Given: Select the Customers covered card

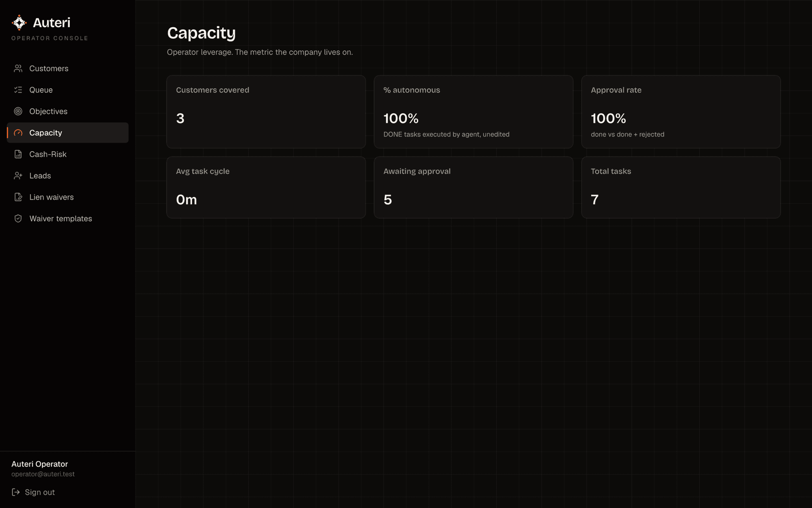Looking at the screenshot, I should pyautogui.click(x=266, y=112).
